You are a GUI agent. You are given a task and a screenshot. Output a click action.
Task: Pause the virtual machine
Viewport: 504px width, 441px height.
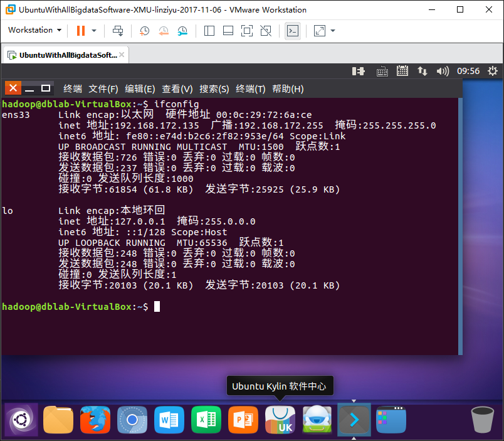[81, 31]
